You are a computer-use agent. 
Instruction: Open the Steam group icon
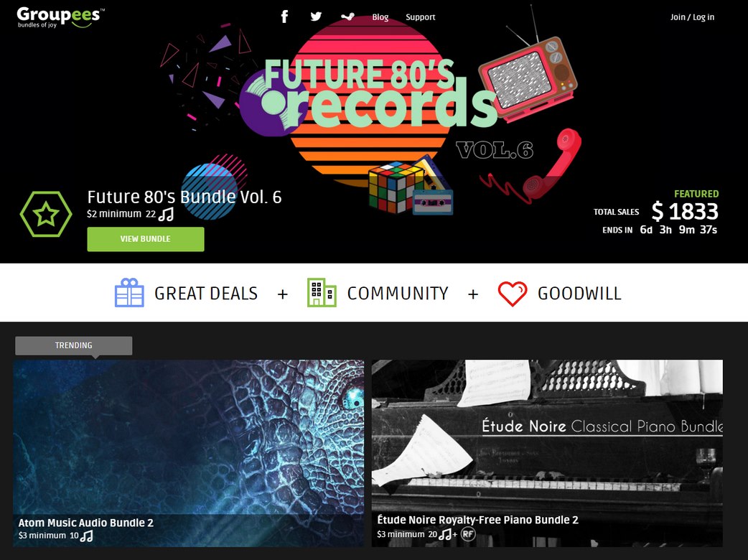pos(347,17)
